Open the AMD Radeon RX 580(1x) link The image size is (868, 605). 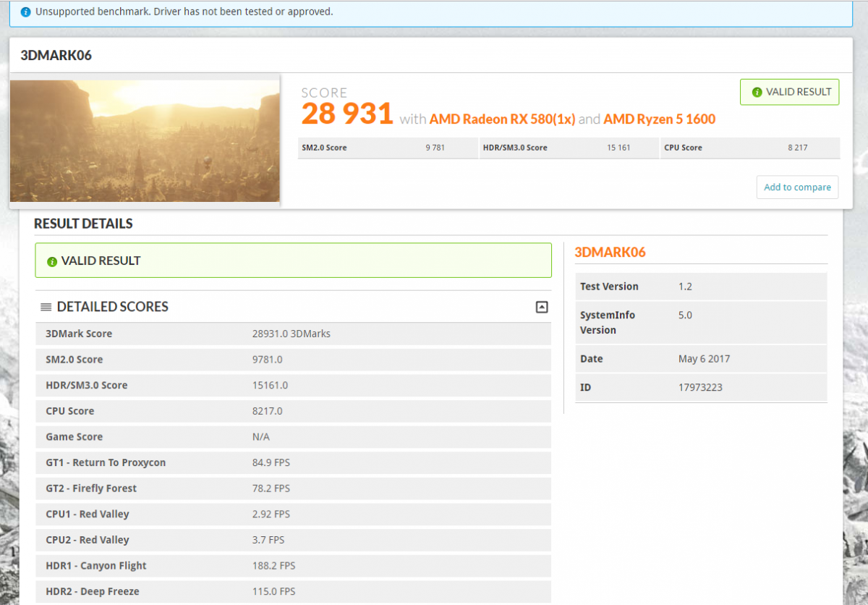coord(502,119)
